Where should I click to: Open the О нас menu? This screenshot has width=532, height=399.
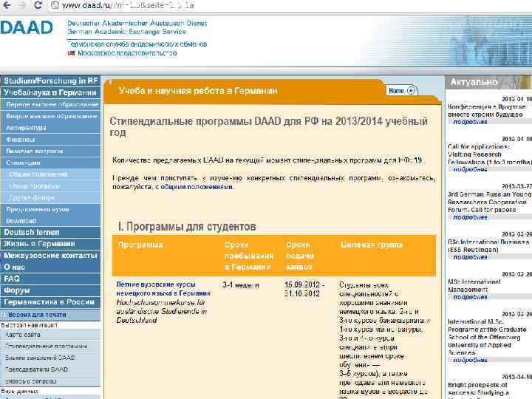coord(50,267)
